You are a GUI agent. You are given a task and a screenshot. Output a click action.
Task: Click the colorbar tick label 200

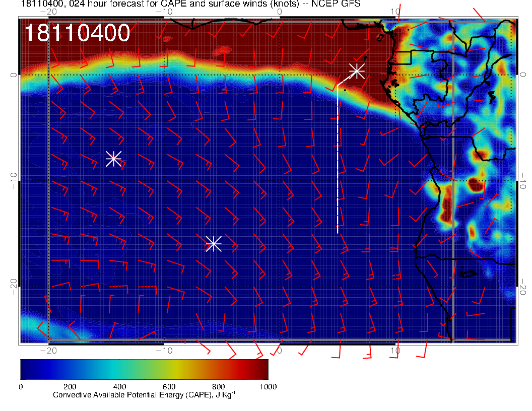pos(70,387)
